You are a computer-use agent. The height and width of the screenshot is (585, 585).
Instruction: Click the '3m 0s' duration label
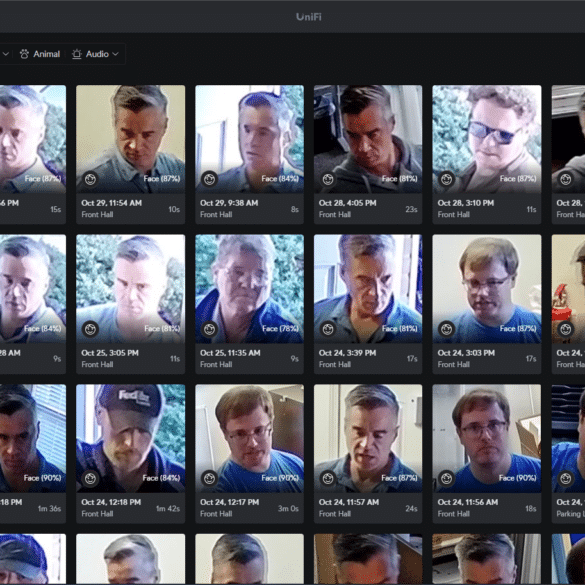pos(288,509)
